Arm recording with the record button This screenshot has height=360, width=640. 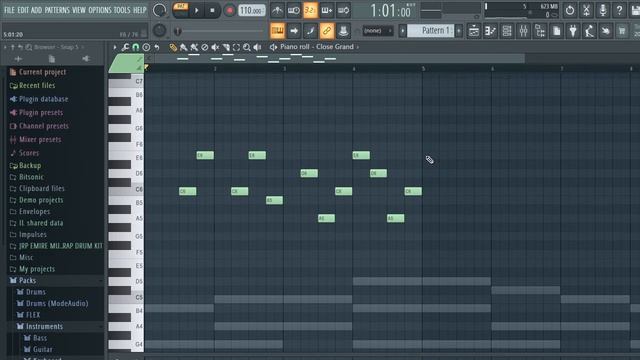[229, 11]
